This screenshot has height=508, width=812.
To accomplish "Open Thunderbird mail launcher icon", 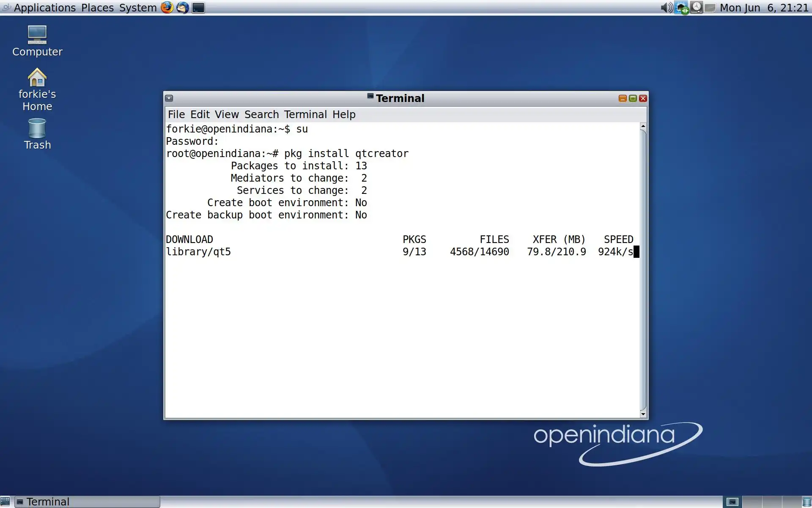I will (x=183, y=8).
